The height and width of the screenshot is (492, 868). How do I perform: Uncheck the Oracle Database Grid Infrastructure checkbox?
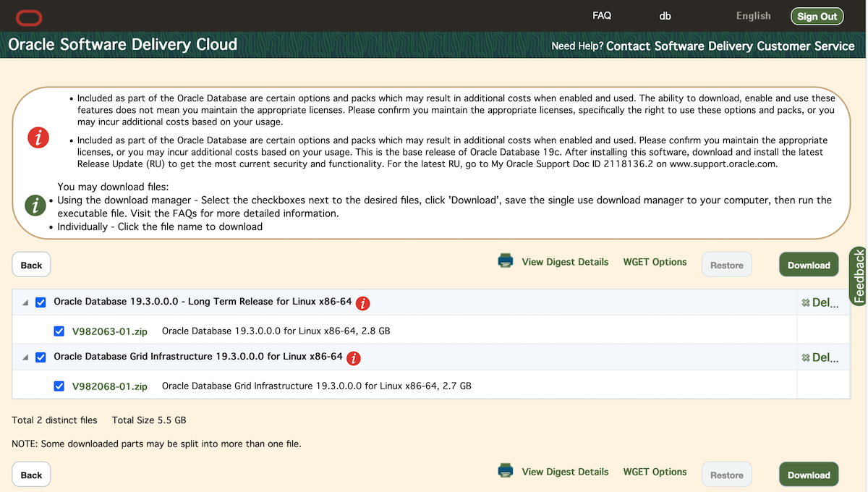[41, 357]
